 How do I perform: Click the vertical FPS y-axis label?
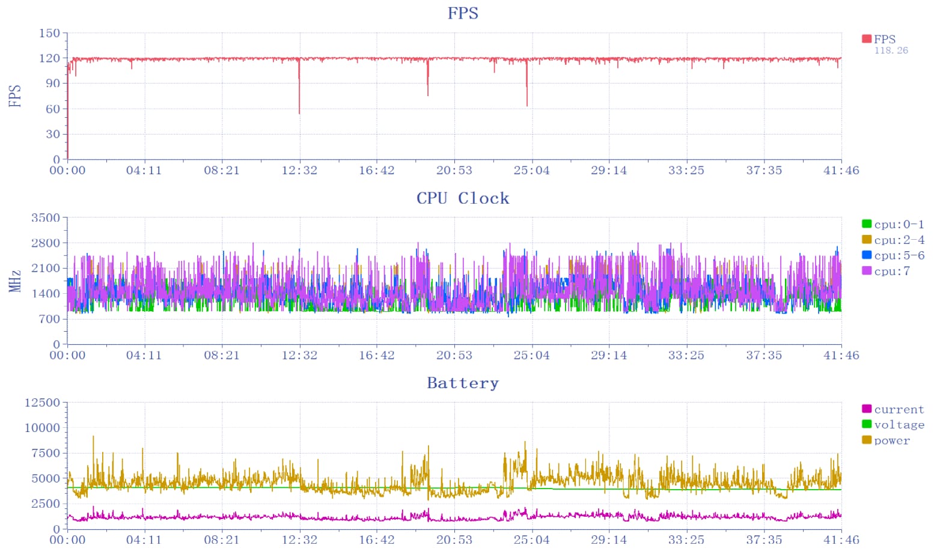pos(15,96)
